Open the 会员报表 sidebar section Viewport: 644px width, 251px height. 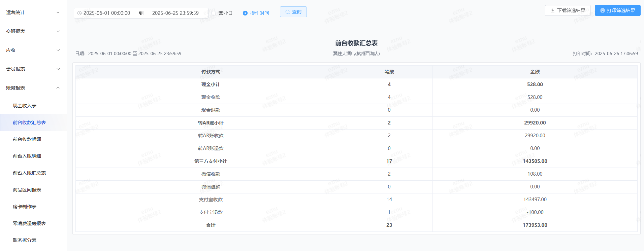[x=33, y=69]
